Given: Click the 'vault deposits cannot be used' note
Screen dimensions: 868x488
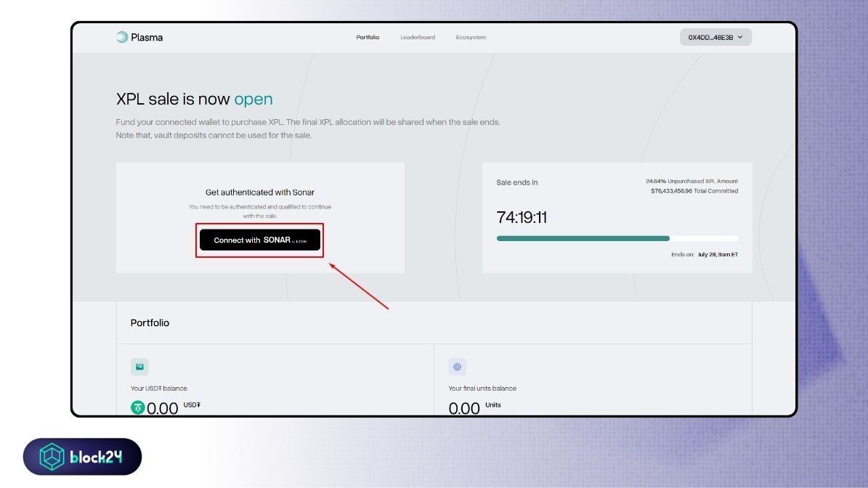Looking at the screenshot, I should click(x=214, y=136).
